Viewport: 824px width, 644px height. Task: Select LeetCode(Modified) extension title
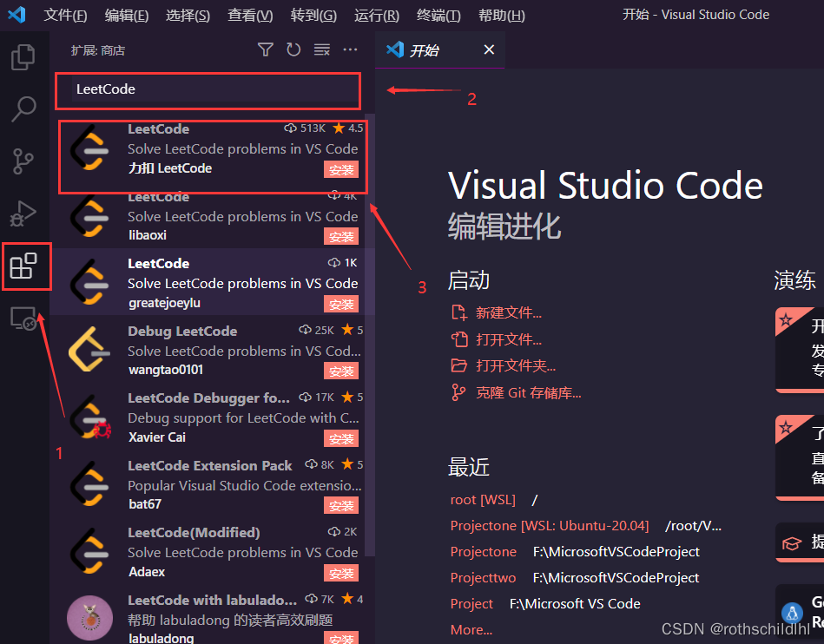coord(194,533)
